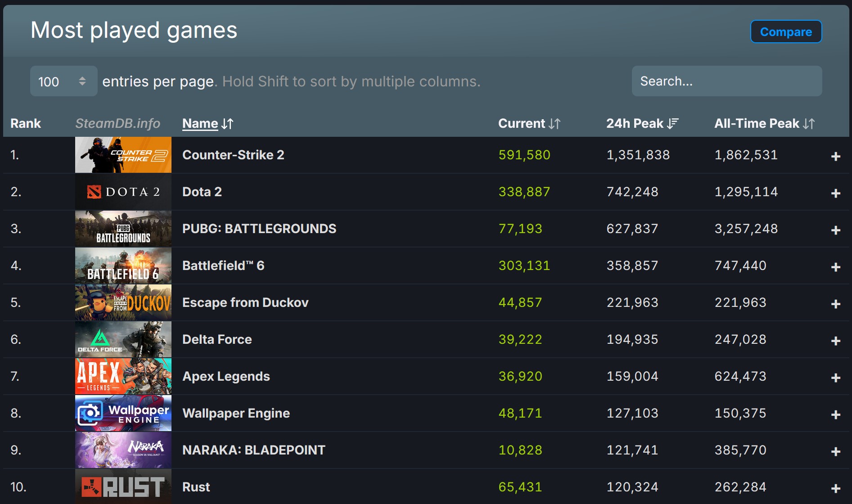Expand the Battlefield 6 row plus icon
852x504 pixels.
835,267
